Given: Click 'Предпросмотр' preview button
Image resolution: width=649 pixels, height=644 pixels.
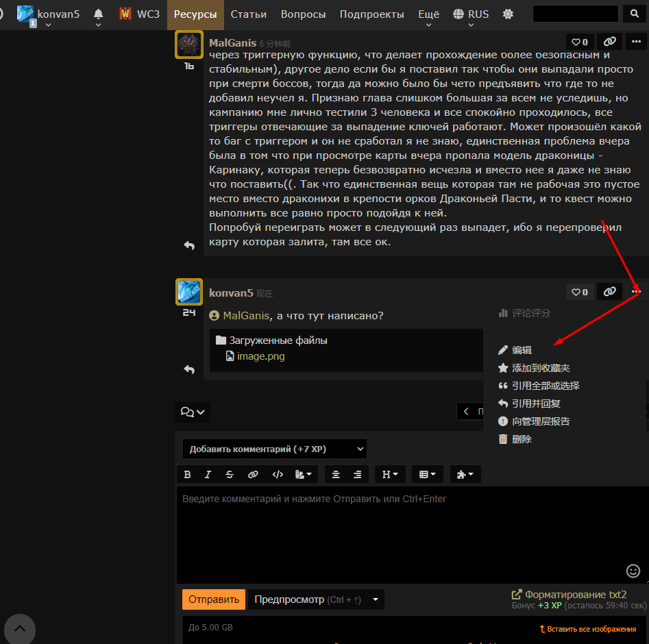Looking at the screenshot, I should (x=308, y=599).
